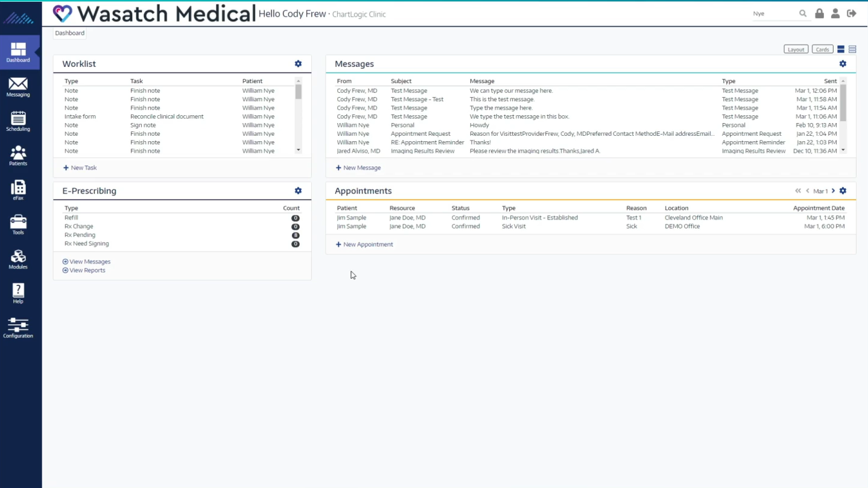
Task: Open the Tools section from the sidebar
Action: [17, 224]
